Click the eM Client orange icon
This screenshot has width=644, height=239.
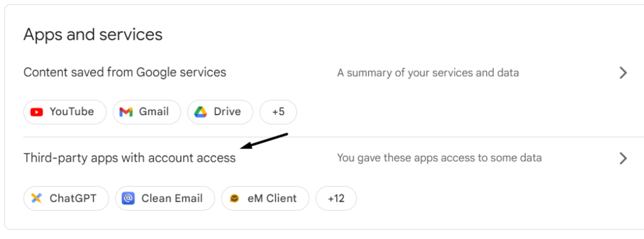click(x=235, y=199)
